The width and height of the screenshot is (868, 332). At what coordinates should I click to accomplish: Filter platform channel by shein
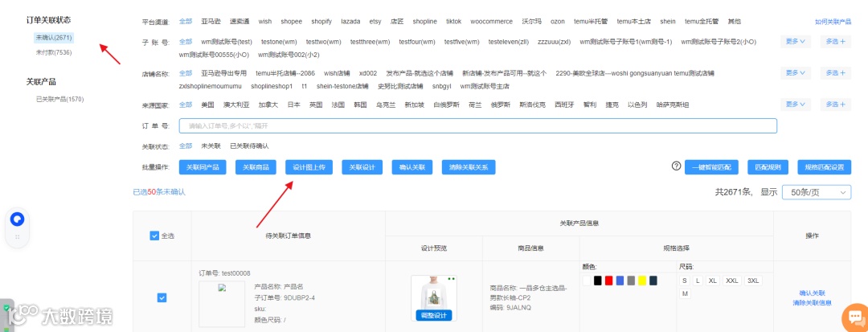click(668, 22)
